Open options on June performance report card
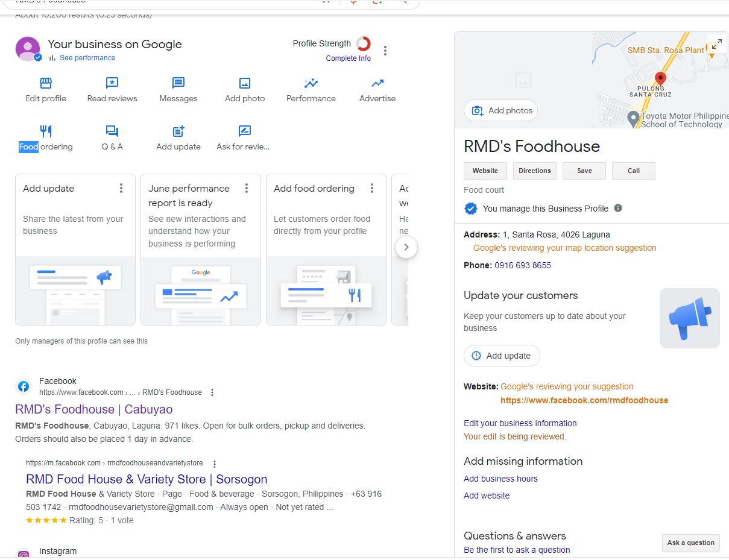This screenshot has height=560, width=729. pos(247,188)
